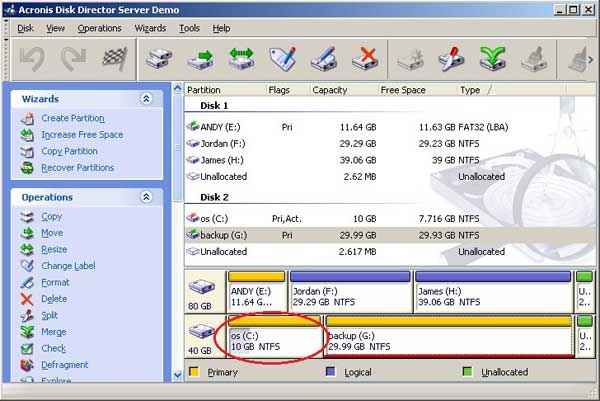Image resolution: width=600 pixels, height=401 pixels.
Task: Choose the Defragment operation in sidebar
Action: click(x=64, y=365)
